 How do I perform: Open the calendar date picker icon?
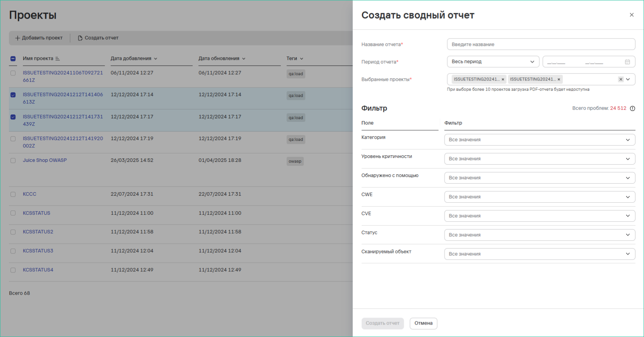click(627, 62)
